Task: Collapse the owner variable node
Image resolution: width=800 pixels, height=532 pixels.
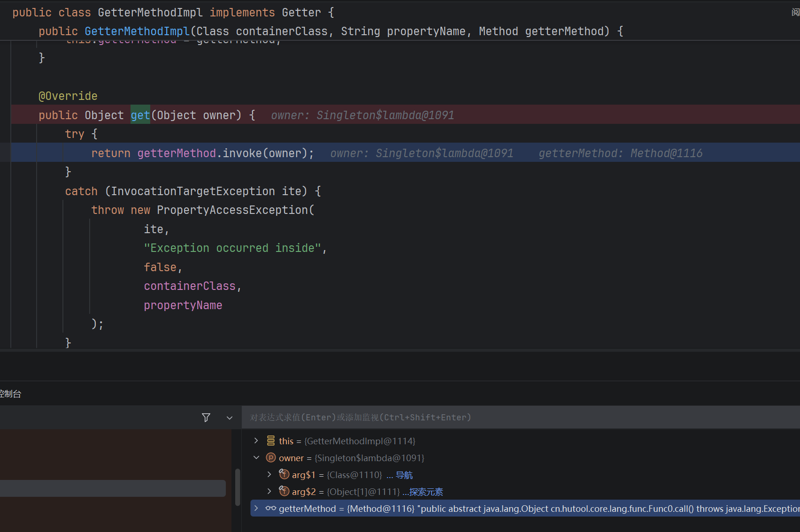Action: pyautogui.click(x=256, y=457)
